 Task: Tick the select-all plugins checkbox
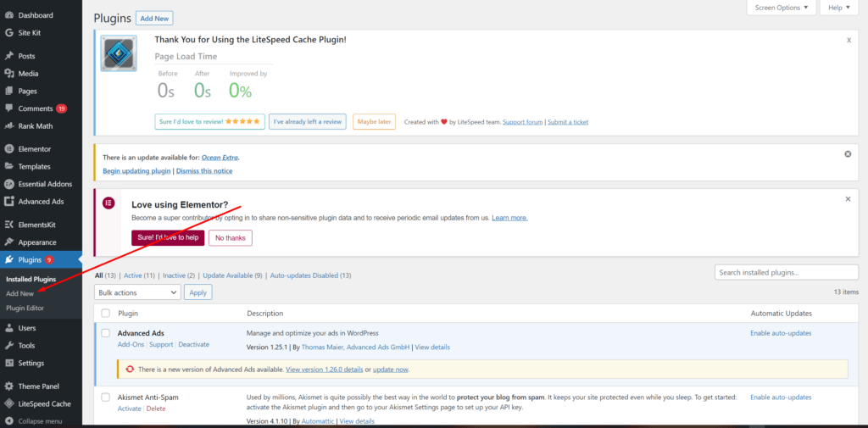point(106,314)
